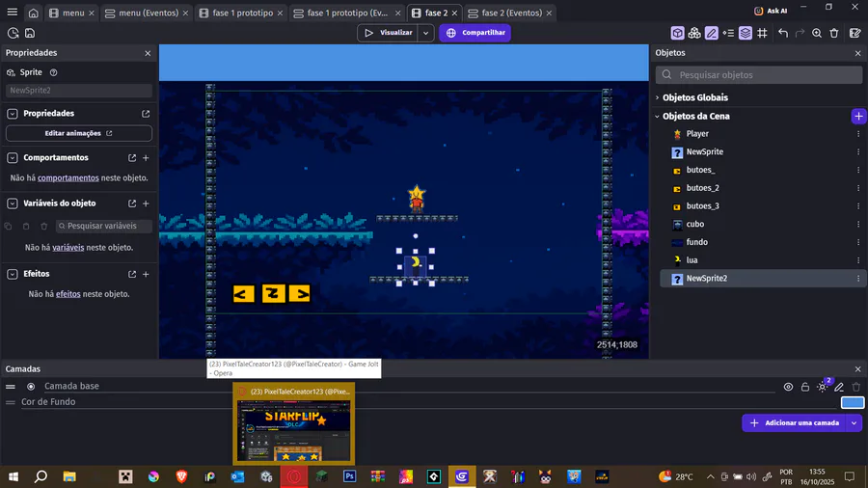
Task: Close the Propriedades panel
Action: click(148, 53)
